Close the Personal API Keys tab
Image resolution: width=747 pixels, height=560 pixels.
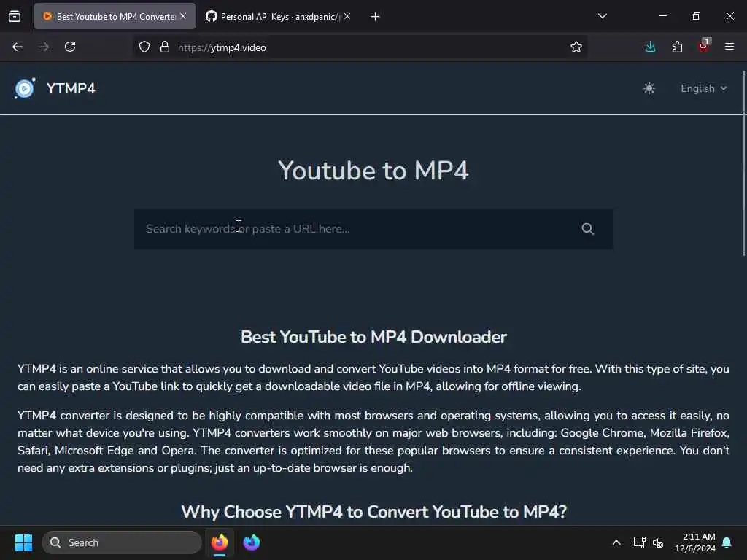pyautogui.click(x=347, y=16)
